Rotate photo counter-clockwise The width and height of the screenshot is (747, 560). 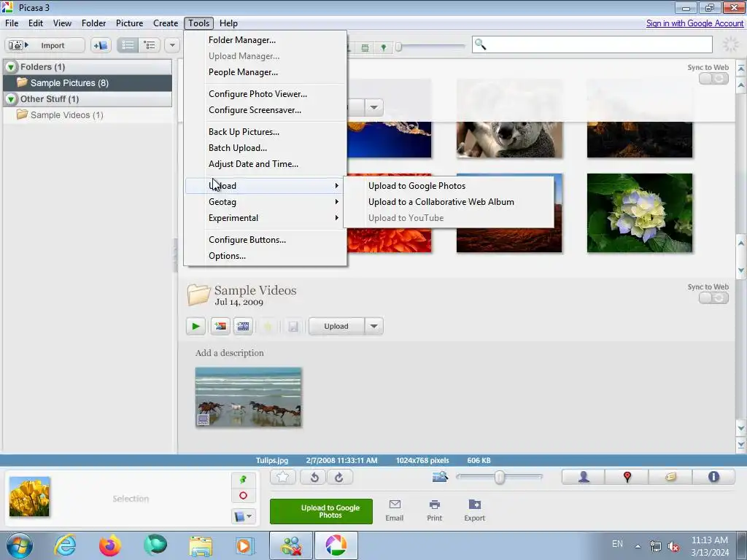click(x=314, y=477)
